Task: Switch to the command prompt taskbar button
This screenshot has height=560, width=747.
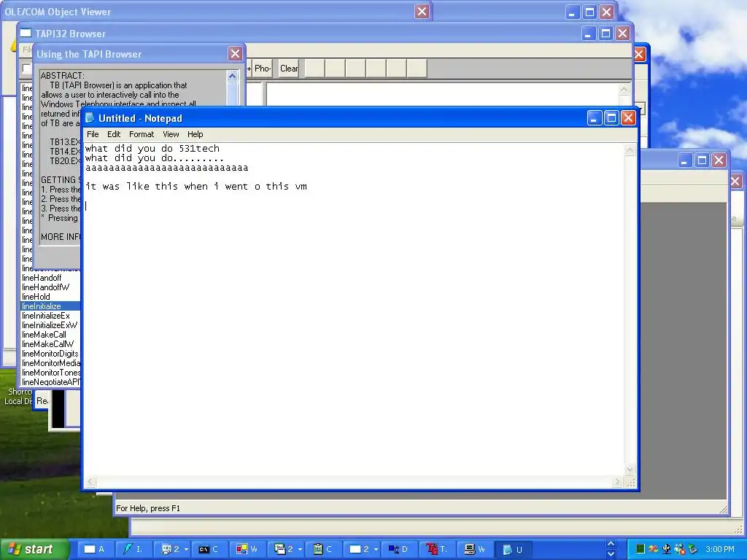Action: 208,549
